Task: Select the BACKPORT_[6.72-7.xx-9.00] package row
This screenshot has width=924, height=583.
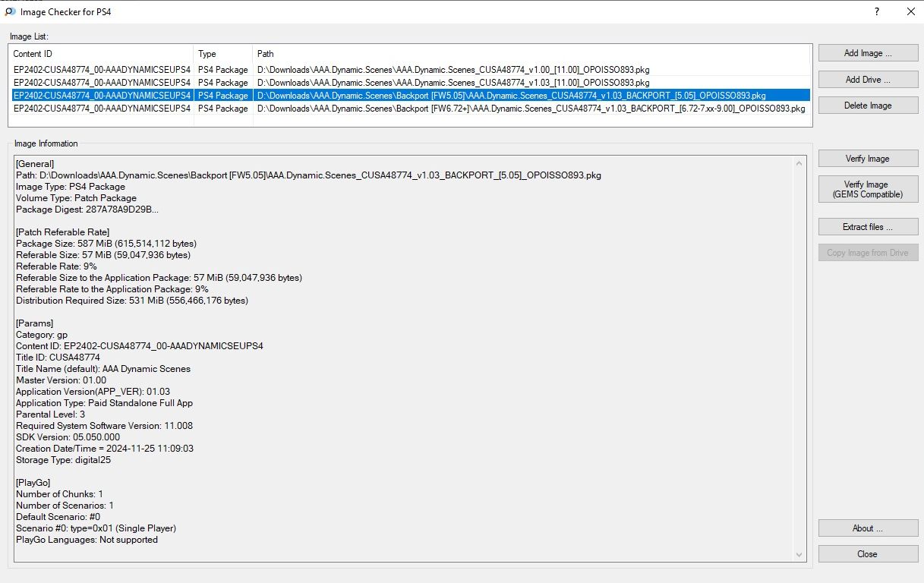Action: (x=410, y=109)
